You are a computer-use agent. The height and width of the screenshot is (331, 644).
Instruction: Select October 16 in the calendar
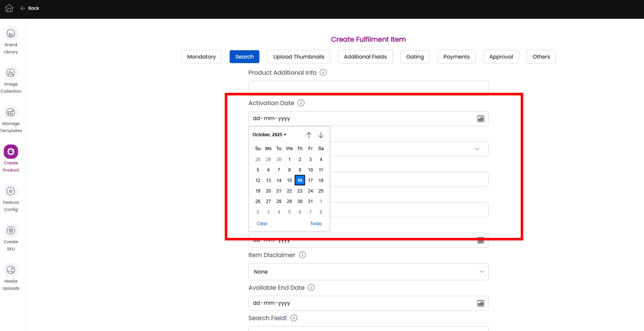point(300,180)
